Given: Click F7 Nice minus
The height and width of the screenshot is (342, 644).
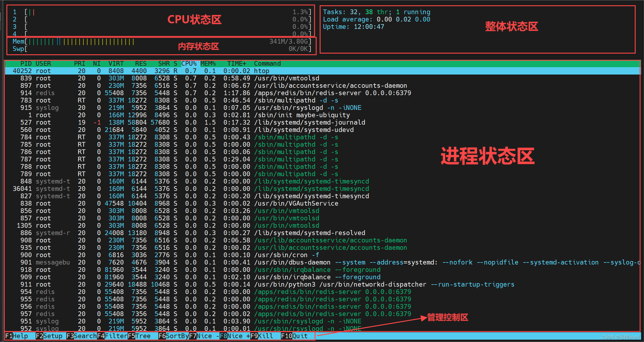Looking at the screenshot, I should 204,336.
